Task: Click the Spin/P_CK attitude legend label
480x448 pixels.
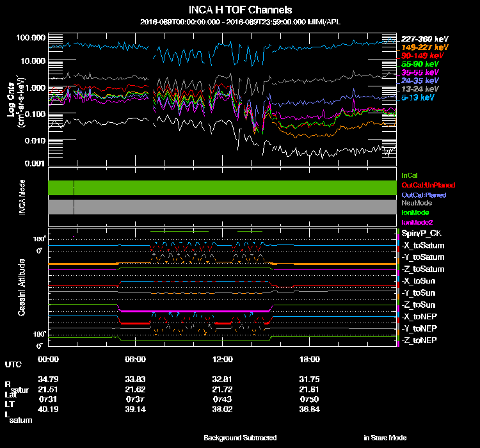Action: point(421,234)
